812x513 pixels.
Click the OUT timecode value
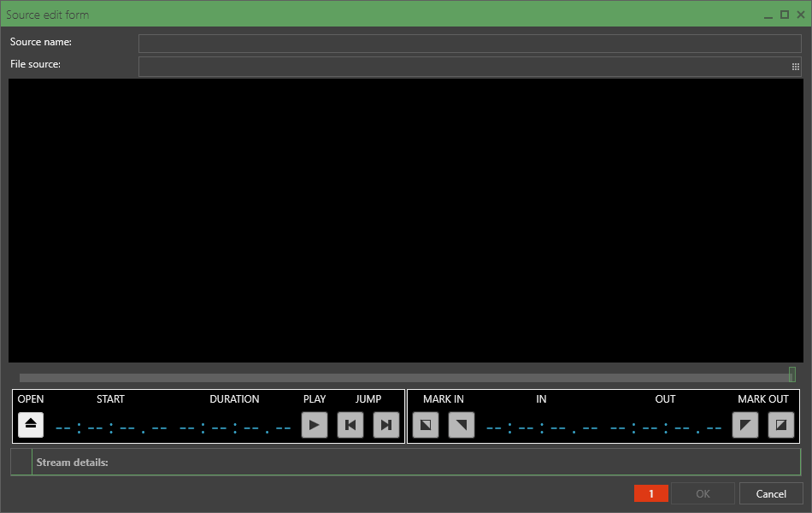click(x=666, y=428)
